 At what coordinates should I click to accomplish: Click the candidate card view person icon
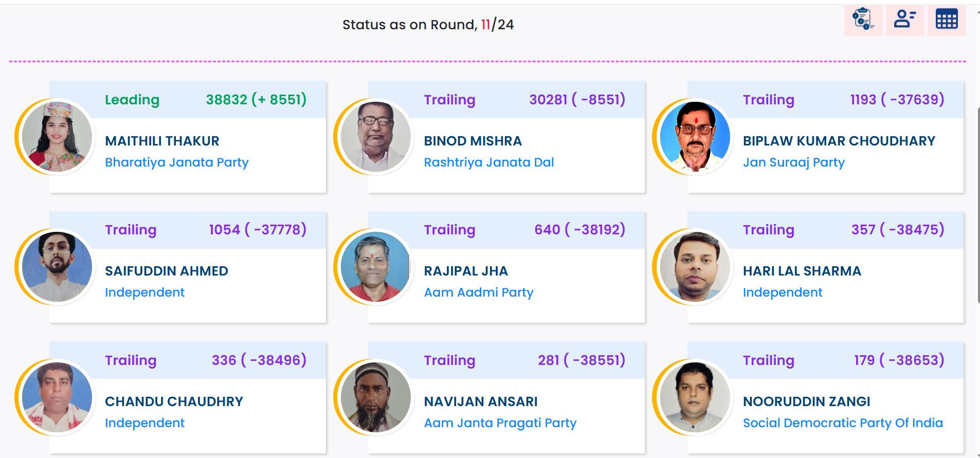(904, 20)
